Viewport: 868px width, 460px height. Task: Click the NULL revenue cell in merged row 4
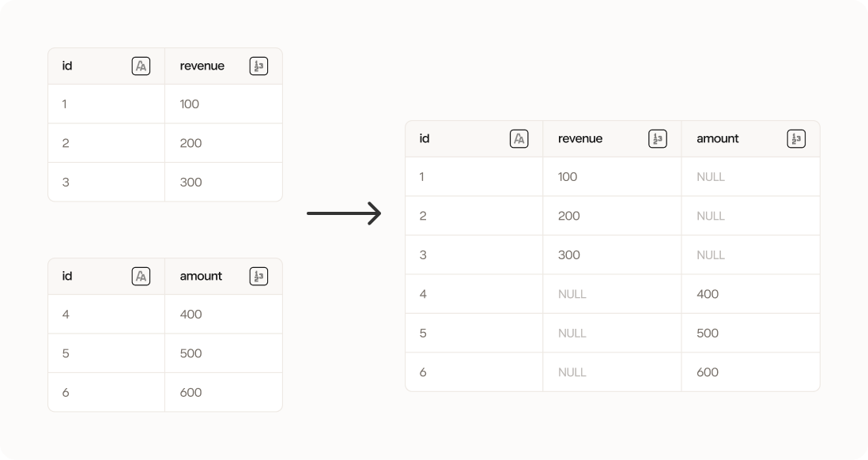coord(612,295)
